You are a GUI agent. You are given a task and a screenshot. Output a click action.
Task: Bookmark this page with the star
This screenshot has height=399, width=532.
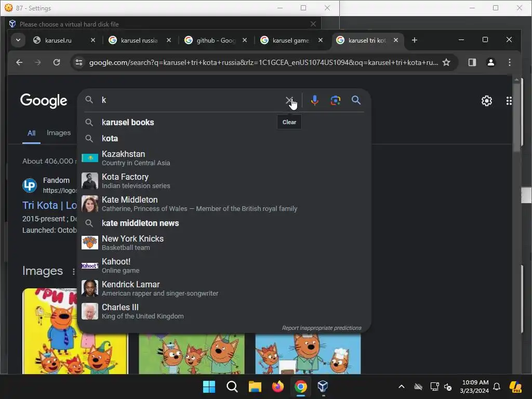click(446, 62)
